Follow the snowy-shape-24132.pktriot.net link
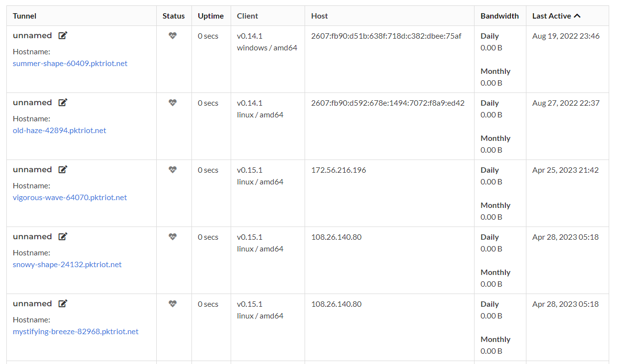The height and width of the screenshot is (364, 618). click(x=67, y=265)
